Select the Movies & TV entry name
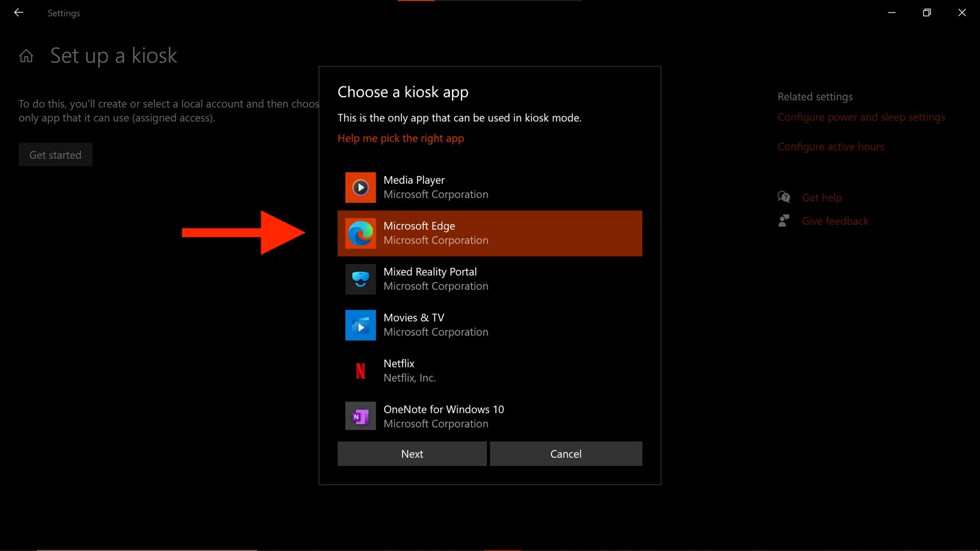 pos(414,317)
